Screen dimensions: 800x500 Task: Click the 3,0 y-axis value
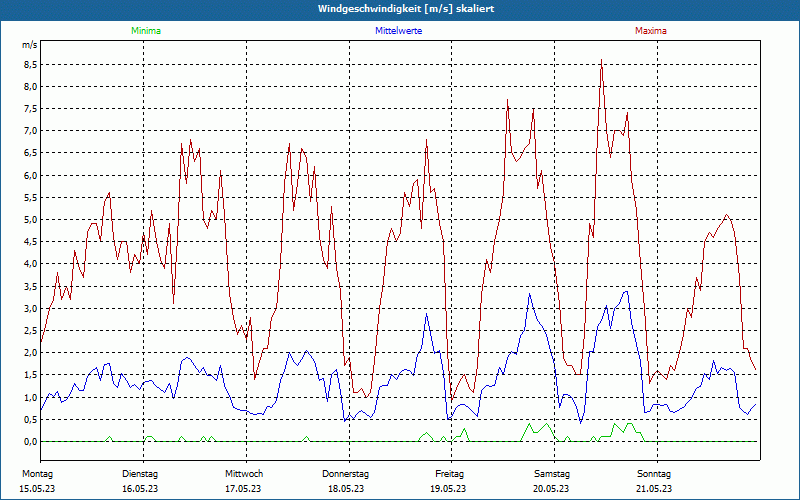click(x=31, y=308)
